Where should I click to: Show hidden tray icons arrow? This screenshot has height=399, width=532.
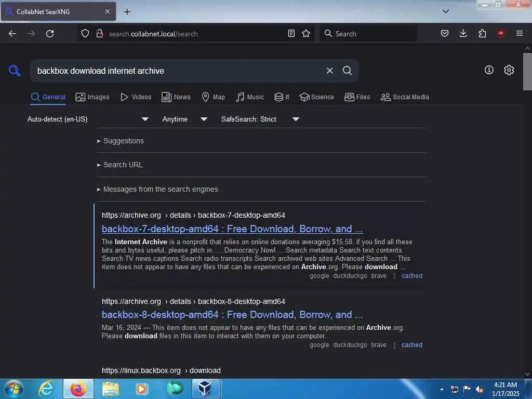(442, 389)
